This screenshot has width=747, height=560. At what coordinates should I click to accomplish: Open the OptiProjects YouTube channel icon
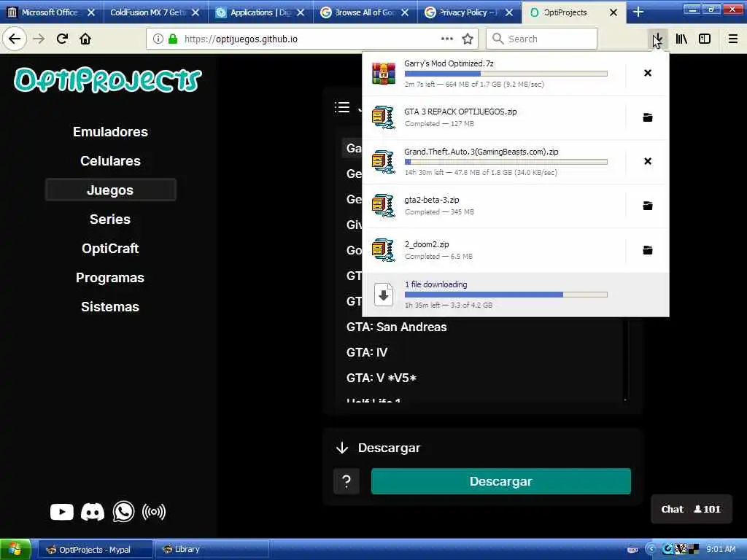click(62, 512)
